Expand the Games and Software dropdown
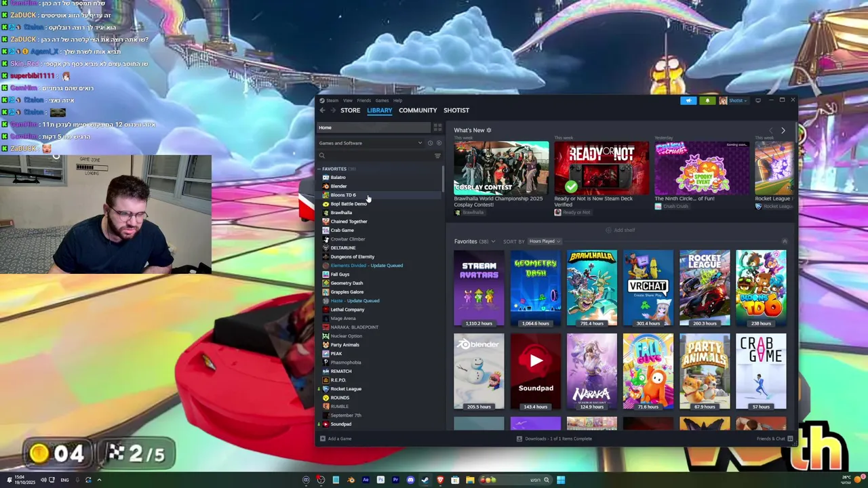Viewport: 868px width, 488px height. pyautogui.click(x=370, y=143)
